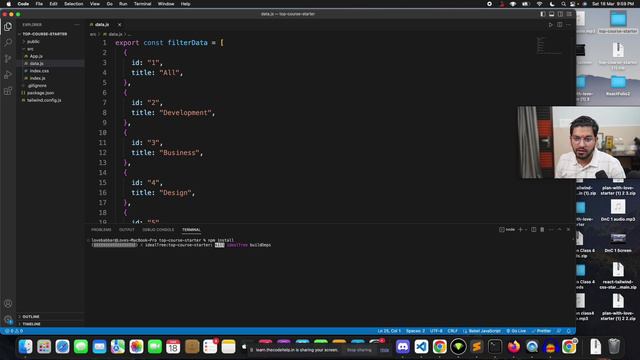This screenshot has height=360, width=640.
Task: Expand the TIMELINE section
Action: pos(31,324)
